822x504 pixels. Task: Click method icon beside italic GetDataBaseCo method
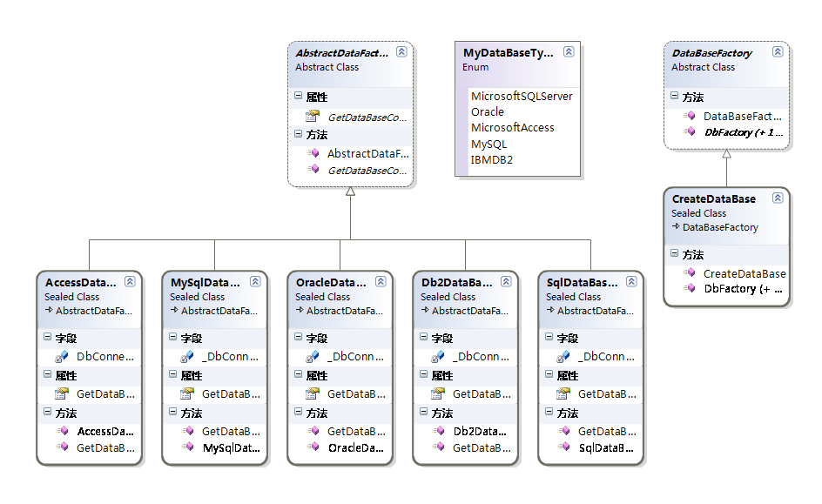coord(313,169)
